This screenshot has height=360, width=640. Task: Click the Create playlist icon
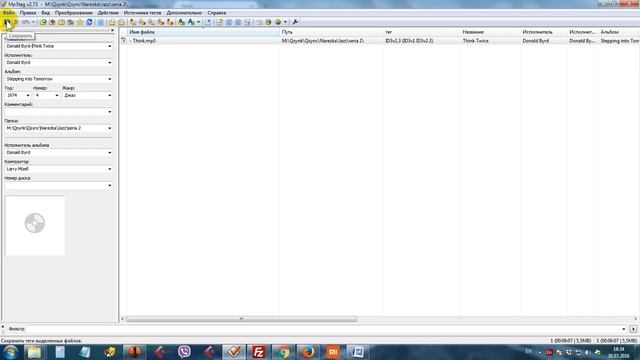click(x=220, y=22)
